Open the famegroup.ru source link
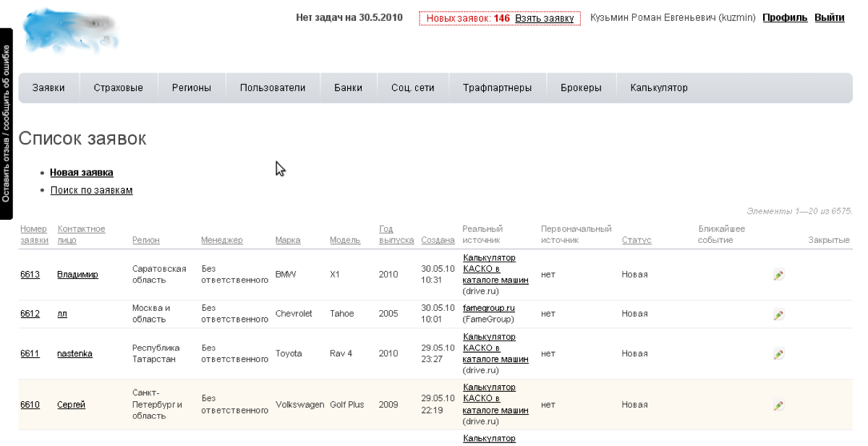Image resolution: width=868 pixels, height=446 pixels. [x=488, y=309]
